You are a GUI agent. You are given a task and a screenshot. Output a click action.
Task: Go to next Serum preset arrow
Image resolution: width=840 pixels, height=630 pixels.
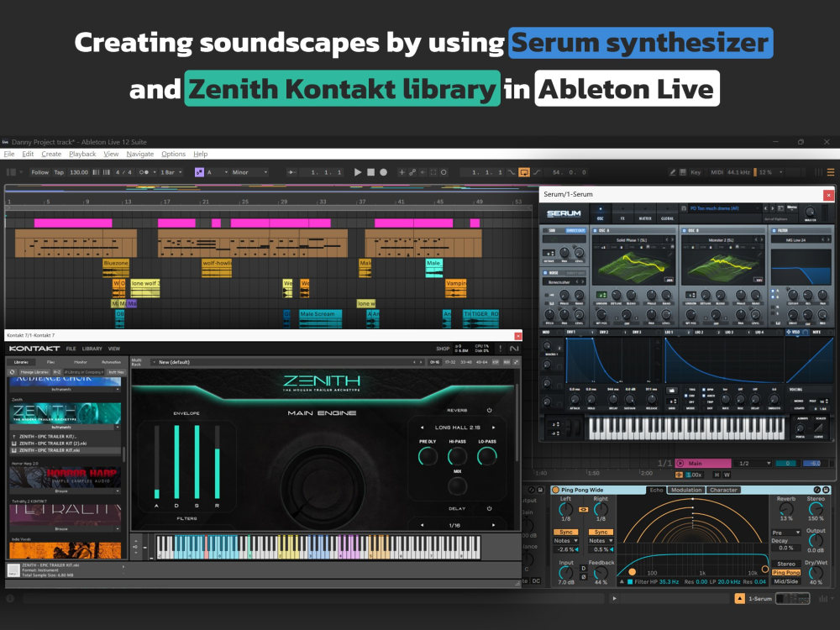772,207
